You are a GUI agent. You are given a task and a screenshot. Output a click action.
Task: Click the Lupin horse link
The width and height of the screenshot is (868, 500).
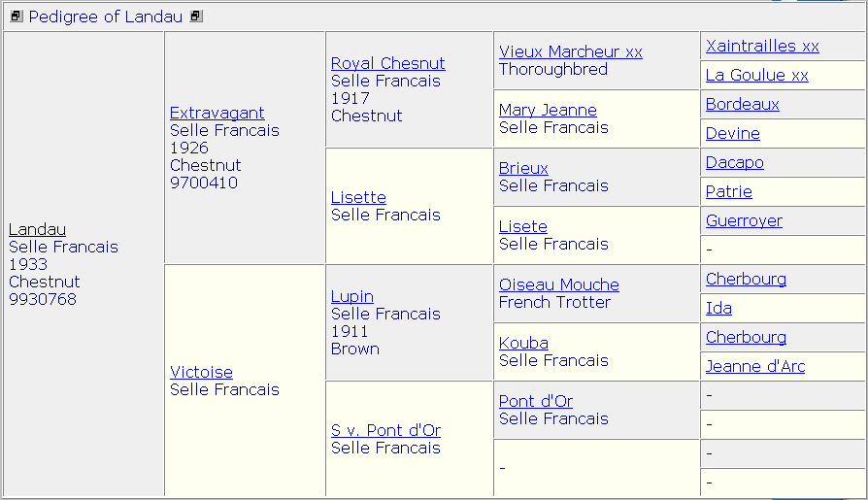(x=351, y=296)
